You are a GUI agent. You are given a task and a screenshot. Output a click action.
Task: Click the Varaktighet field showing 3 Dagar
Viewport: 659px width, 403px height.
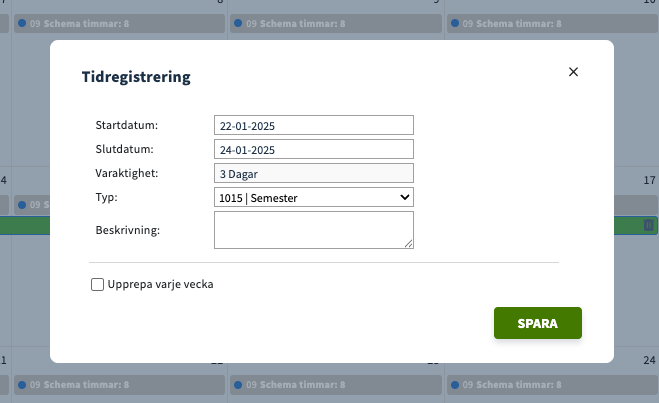click(x=313, y=173)
